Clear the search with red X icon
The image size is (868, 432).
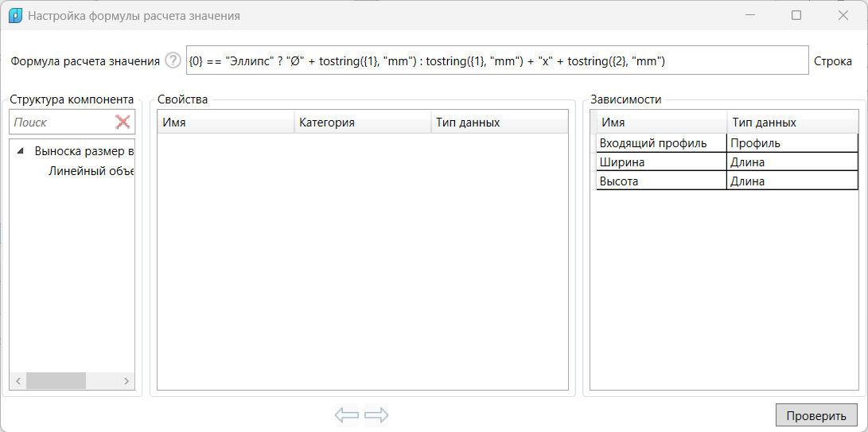123,122
